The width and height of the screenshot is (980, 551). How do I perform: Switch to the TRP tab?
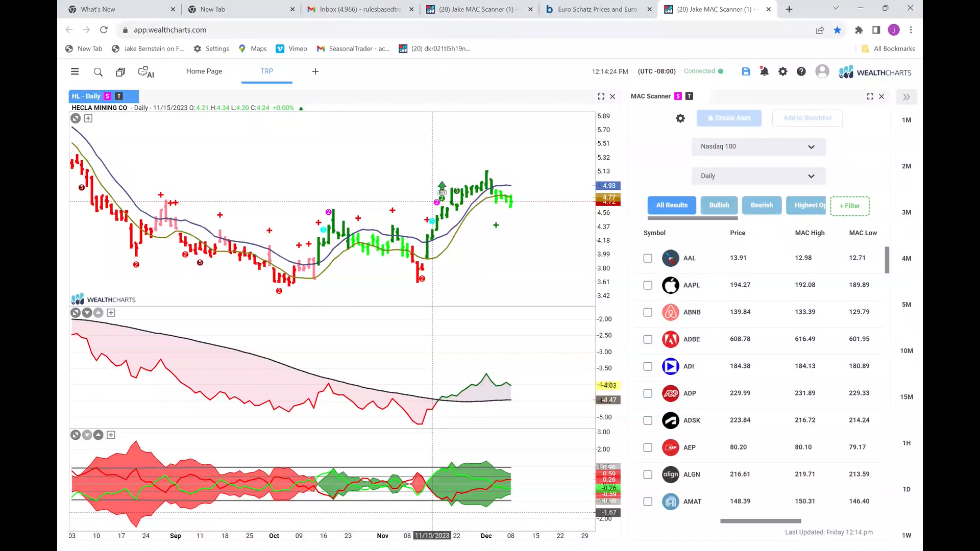tap(266, 71)
